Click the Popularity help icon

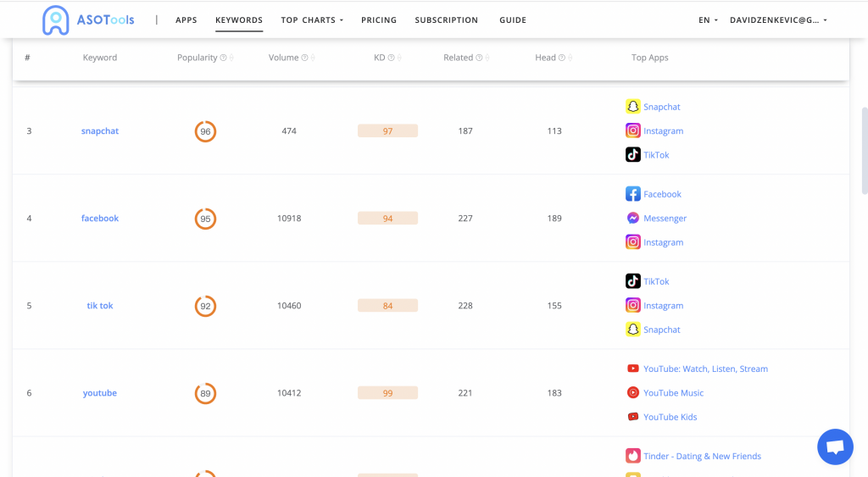223,58
